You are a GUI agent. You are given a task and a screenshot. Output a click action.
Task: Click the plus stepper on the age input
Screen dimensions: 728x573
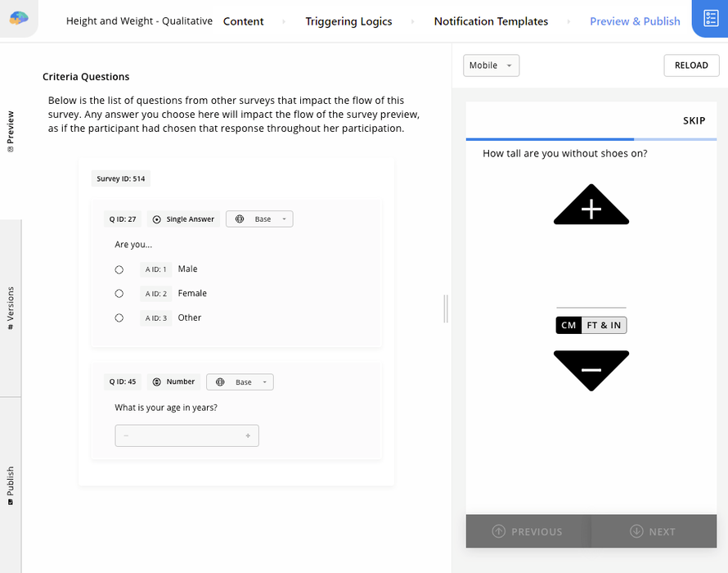247,435
